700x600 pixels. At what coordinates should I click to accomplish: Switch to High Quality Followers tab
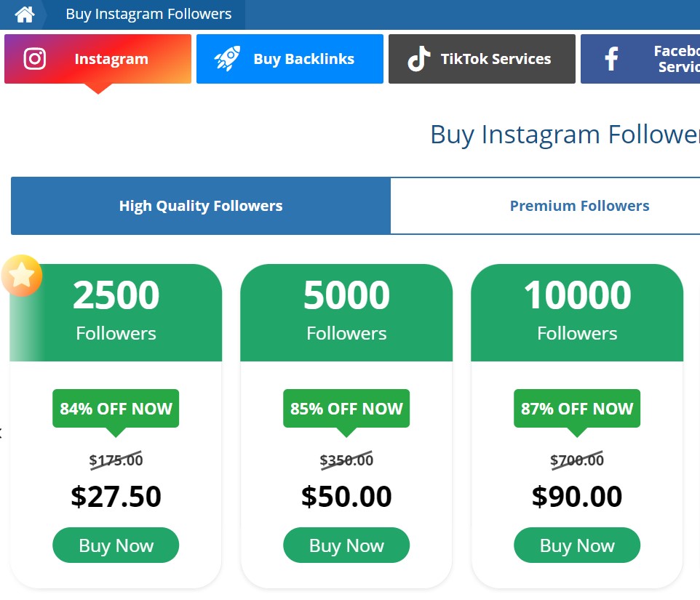(x=201, y=206)
